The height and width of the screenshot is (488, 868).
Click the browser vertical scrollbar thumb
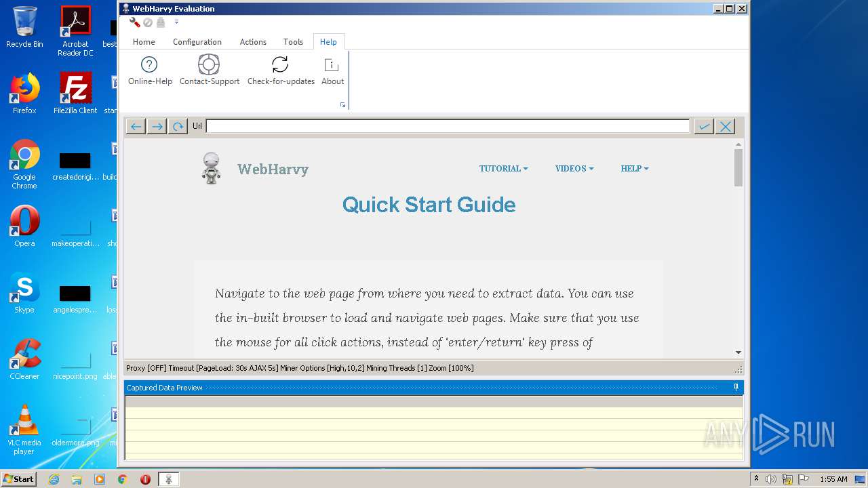(738, 167)
